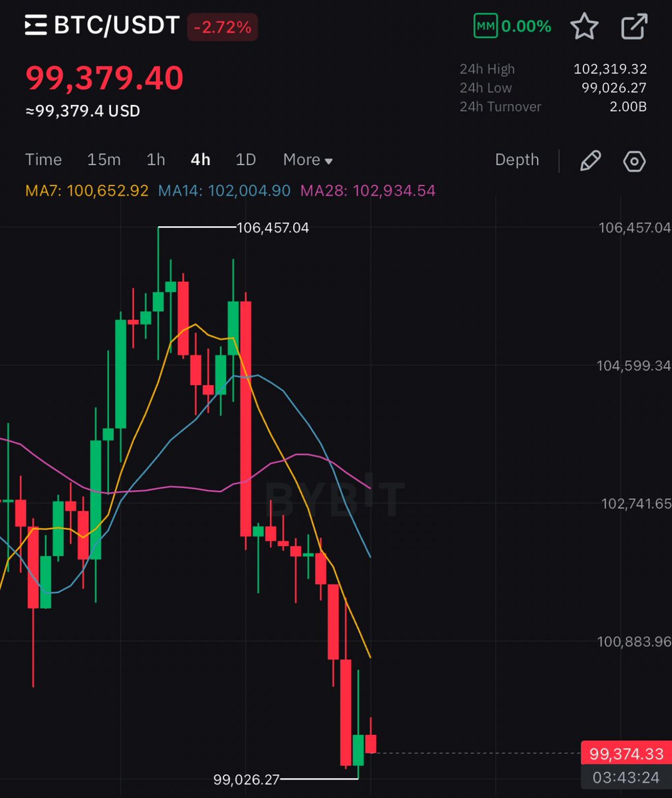Select the Time chart view

(x=43, y=160)
